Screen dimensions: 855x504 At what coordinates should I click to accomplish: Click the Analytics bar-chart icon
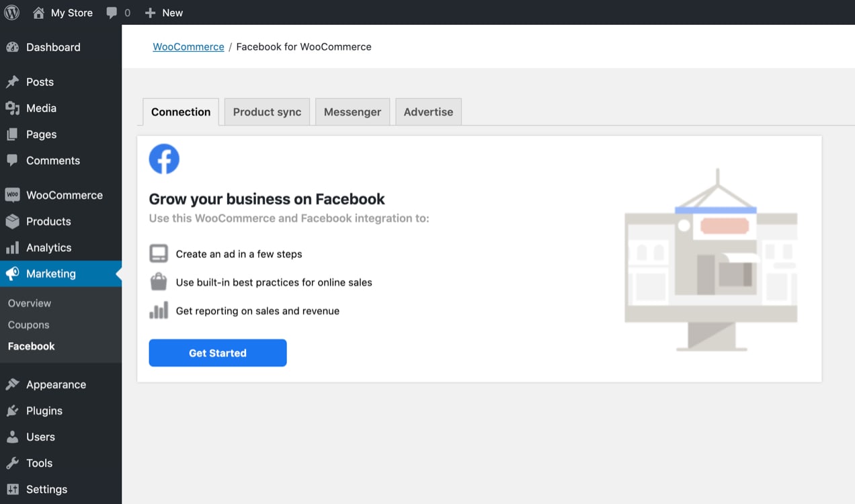(13, 247)
